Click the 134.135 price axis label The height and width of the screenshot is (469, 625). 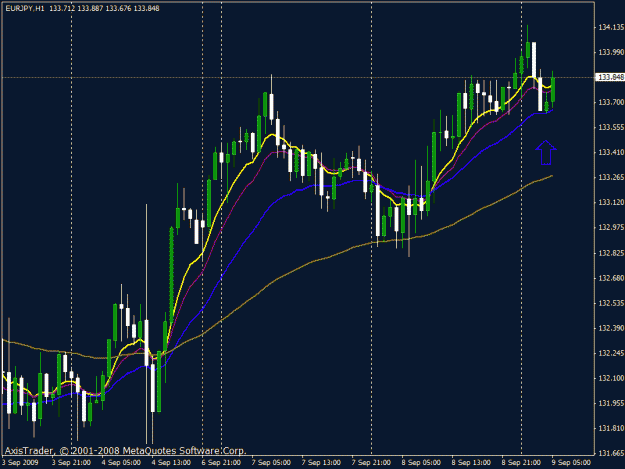(611, 27)
